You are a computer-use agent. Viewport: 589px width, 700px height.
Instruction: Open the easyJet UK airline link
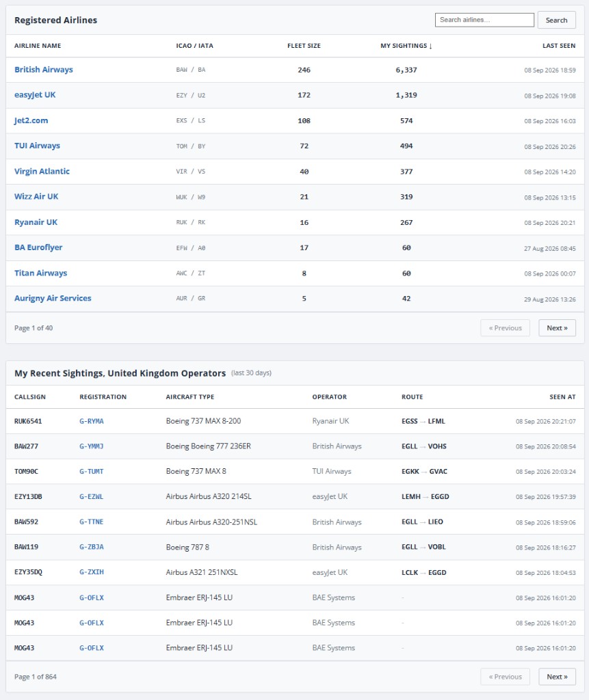35,94
